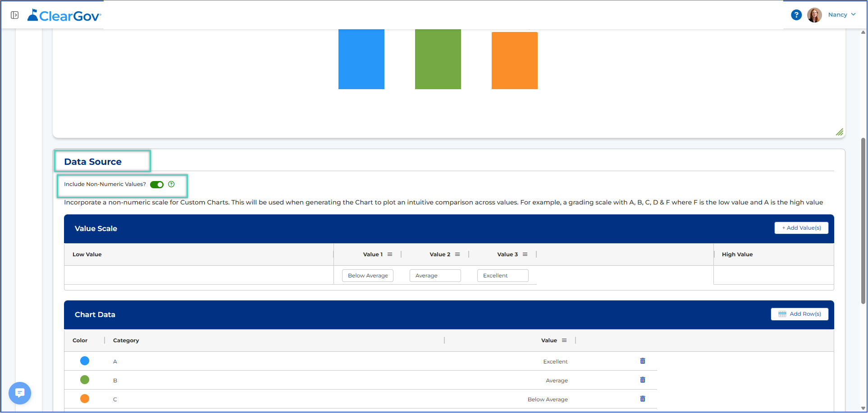The image size is (868, 413).
Task: Pick the orange color swatch for C
Action: click(x=85, y=399)
